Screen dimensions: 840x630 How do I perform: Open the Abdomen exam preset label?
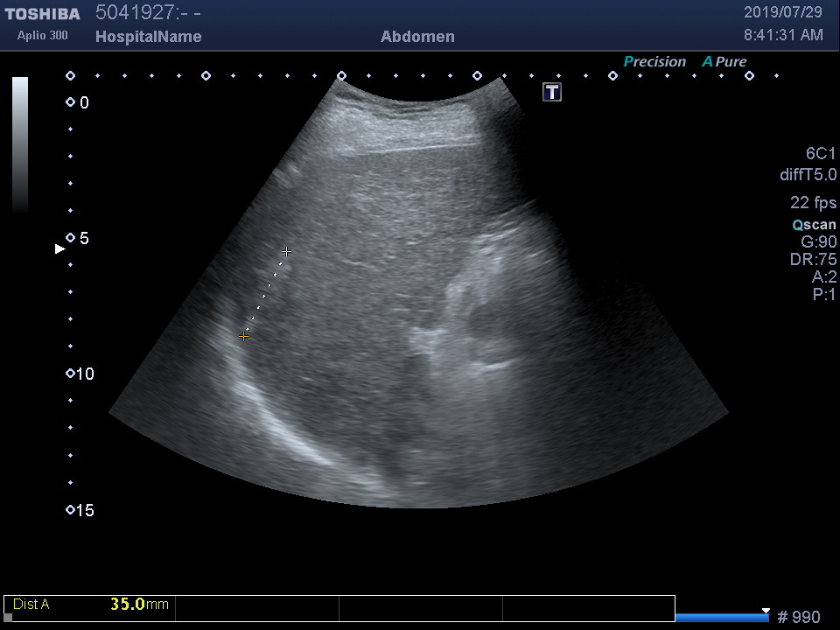[x=417, y=37]
